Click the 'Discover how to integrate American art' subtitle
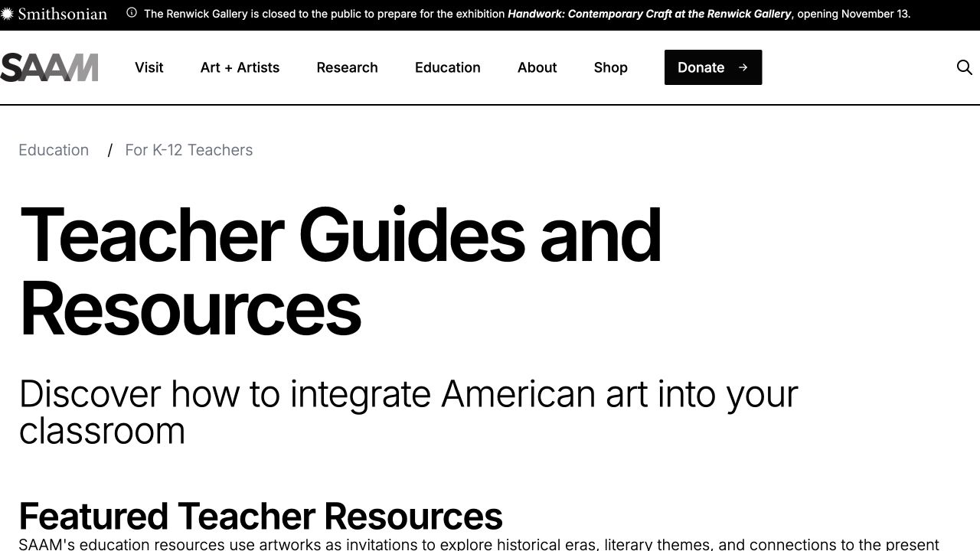The image size is (980, 551). (x=409, y=412)
